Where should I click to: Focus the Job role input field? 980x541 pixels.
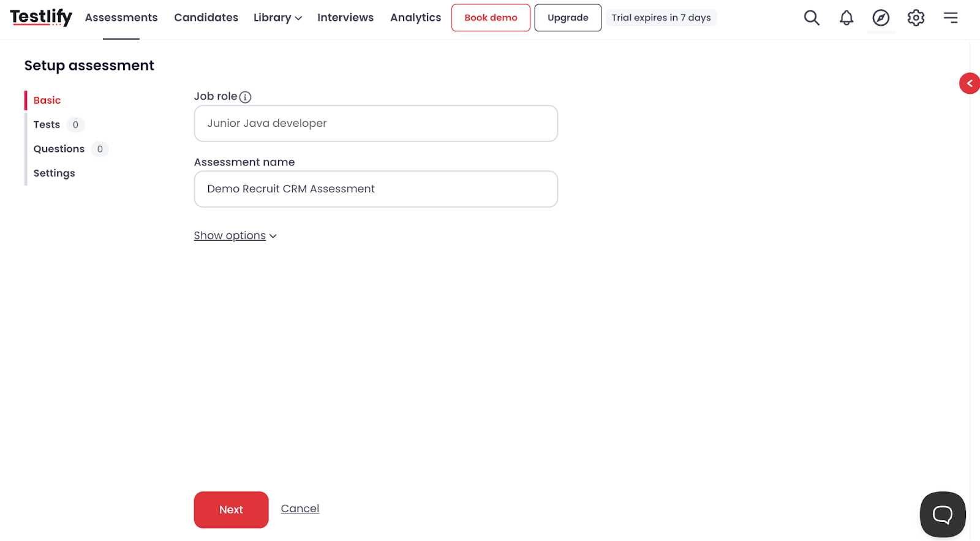tap(376, 124)
